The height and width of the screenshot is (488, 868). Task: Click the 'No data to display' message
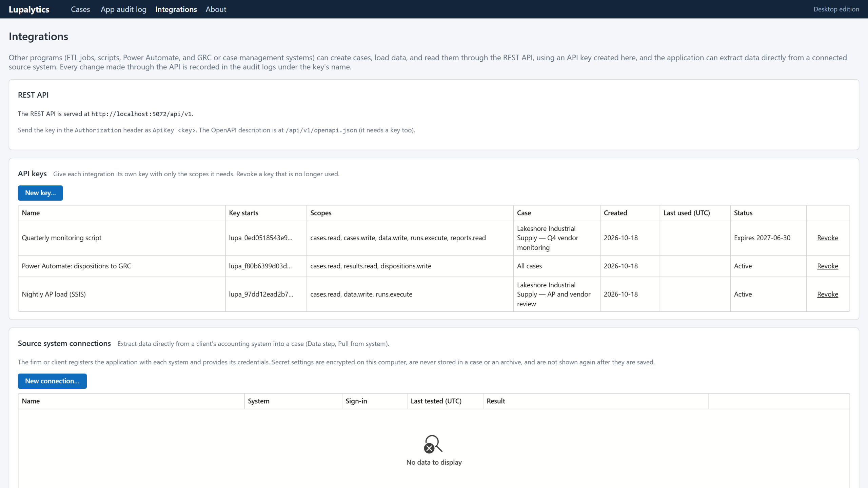click(434, 462)
